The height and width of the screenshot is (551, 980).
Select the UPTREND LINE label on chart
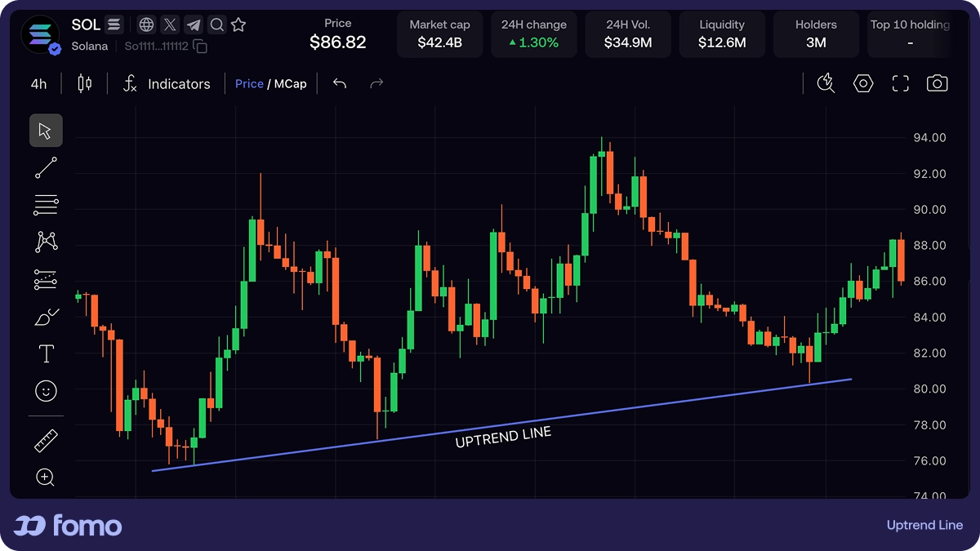[x=503, y=438]
